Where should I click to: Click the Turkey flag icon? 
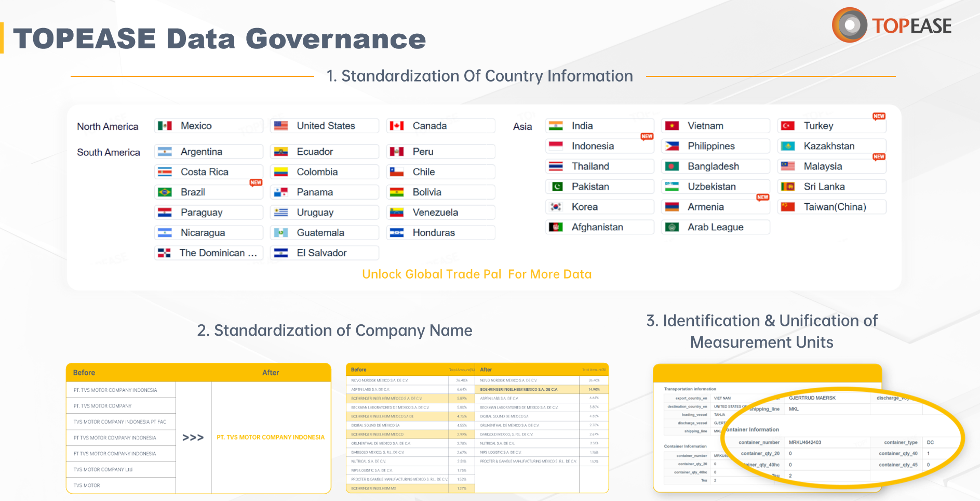click(x=788, y=126)
